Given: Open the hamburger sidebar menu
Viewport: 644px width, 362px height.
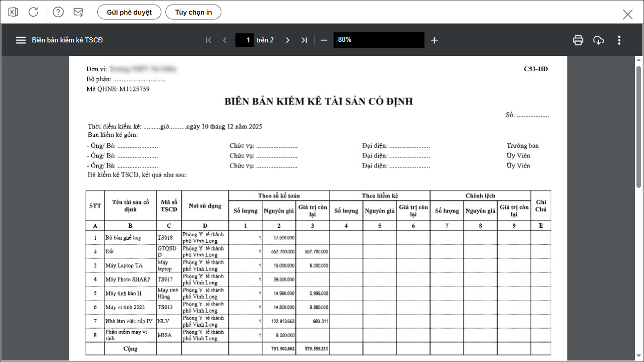Looking at the screenshot, I should coord(21,40).
